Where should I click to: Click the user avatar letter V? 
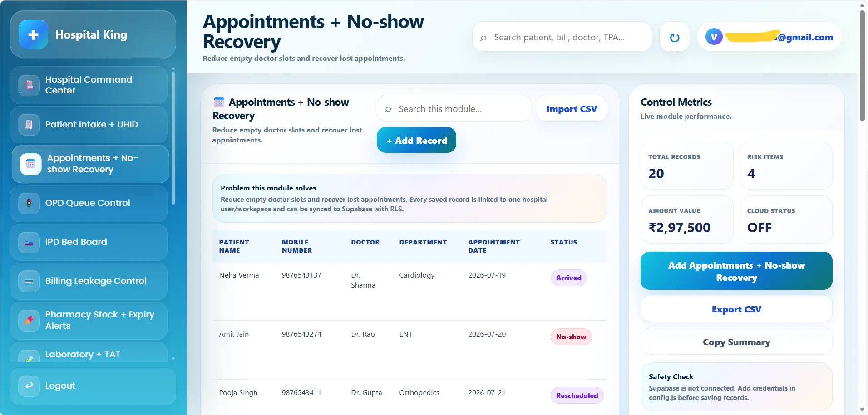tap(714, 37)
